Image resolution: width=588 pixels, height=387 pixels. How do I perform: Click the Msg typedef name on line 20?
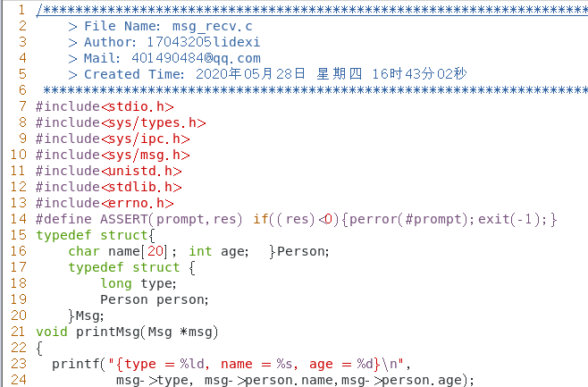click(x=88, y=315)
